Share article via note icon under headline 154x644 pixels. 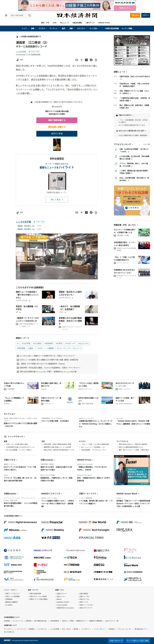(81, 60)
